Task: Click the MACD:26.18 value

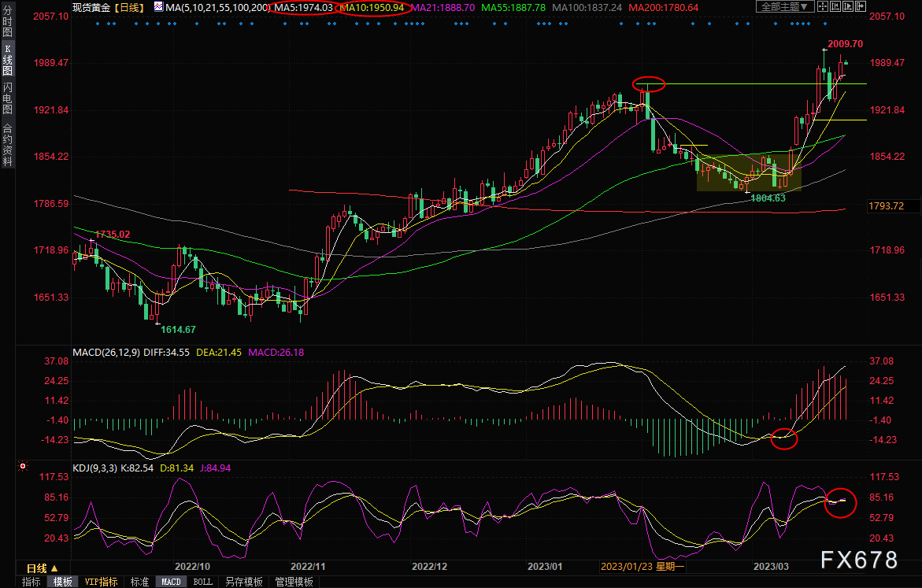Action: tap(276, 352)
